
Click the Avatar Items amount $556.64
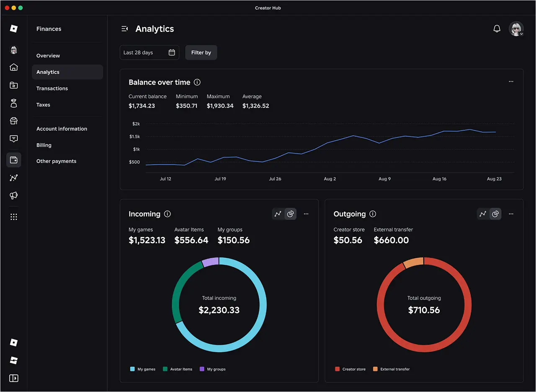click(191, 240)
